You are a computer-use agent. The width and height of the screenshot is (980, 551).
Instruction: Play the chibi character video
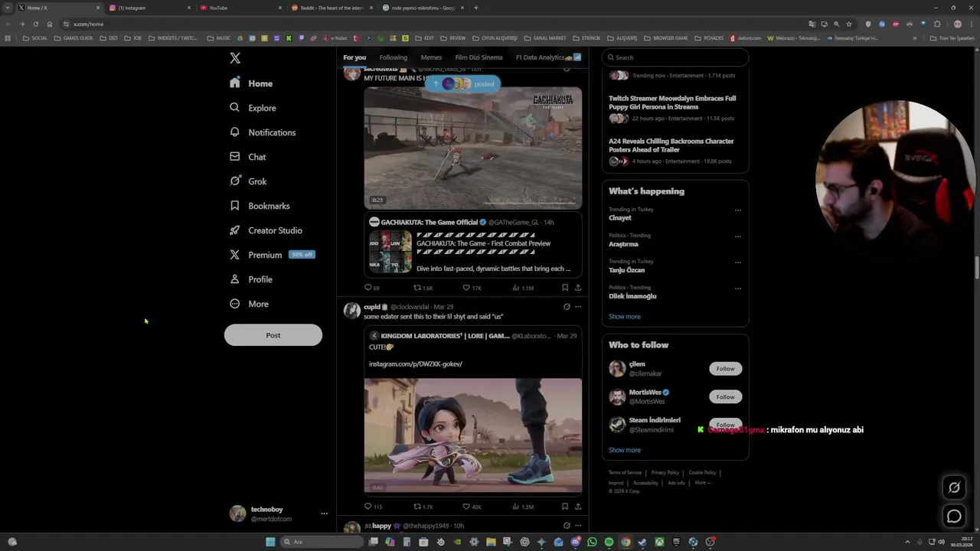473,435
